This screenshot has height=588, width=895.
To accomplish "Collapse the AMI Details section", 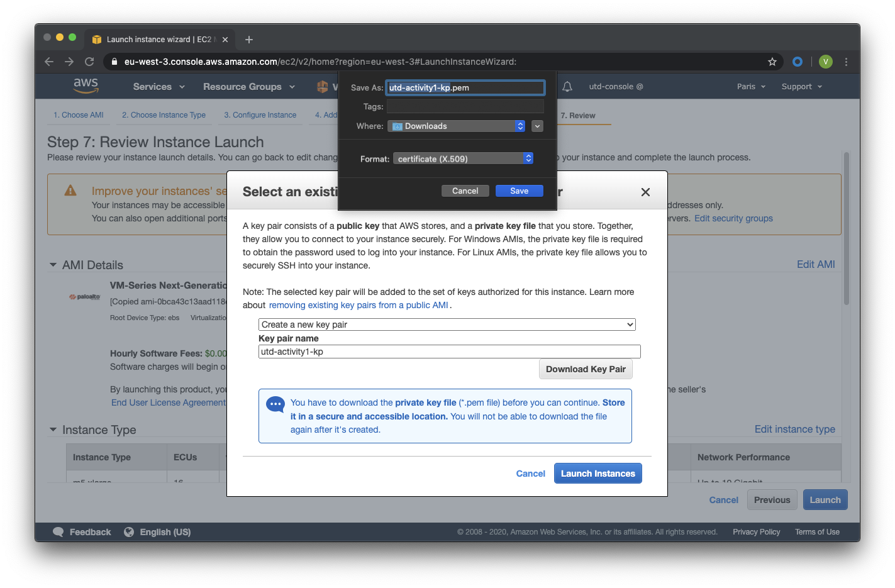I will point(53,265).
